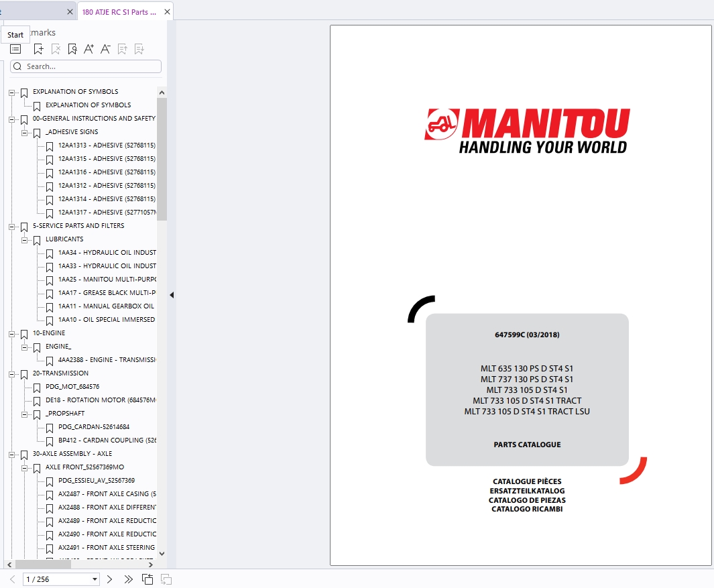Viewport: 714px width, 588px height.
Task: Click the delete bookmark icon
Action: [56, 49]
